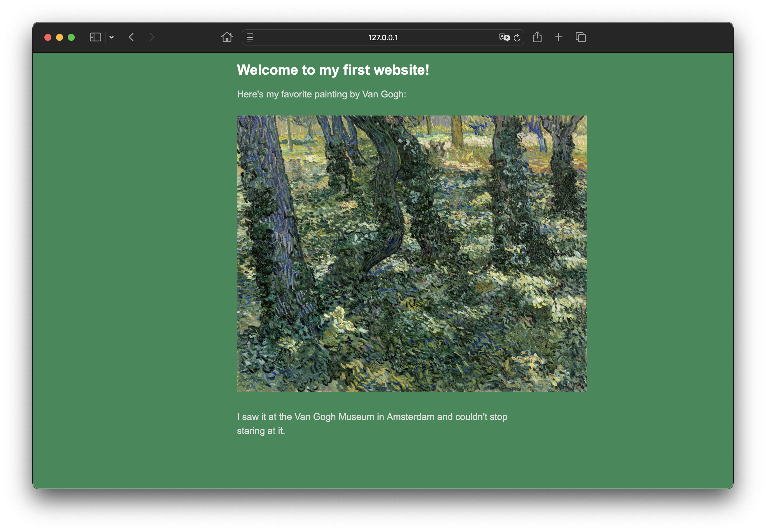Open the tab group dropdown chevron
Viewport: 766px width, 532px height.
(x=112, y=37)
